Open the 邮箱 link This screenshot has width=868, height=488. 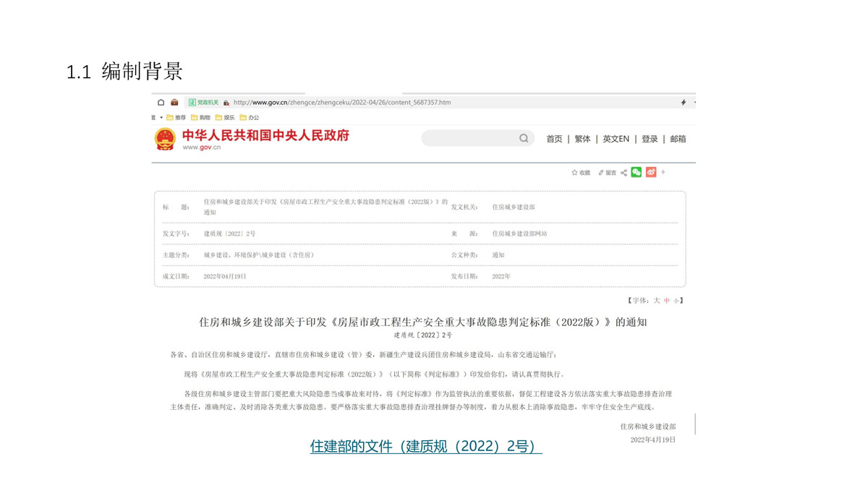678,139
